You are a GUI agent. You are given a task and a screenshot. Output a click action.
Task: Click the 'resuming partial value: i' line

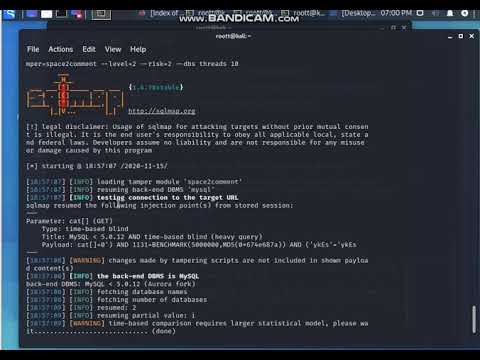[x=111, y=315]
